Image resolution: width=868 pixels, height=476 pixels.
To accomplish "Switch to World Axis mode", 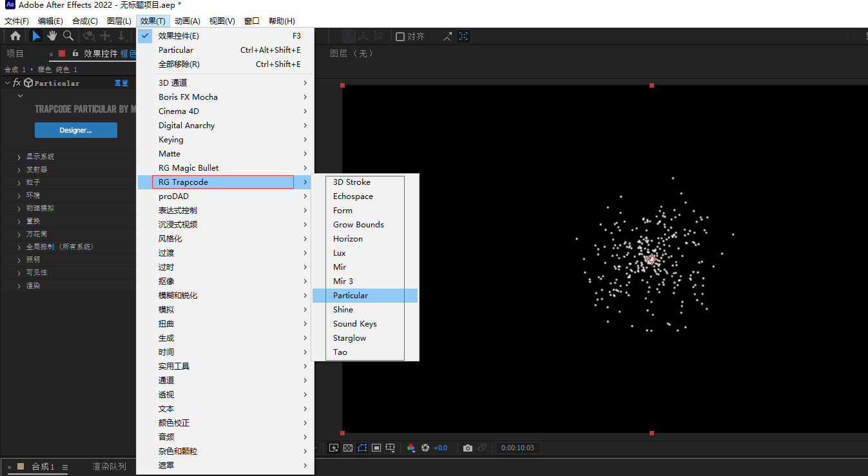I will [x=363, y=37].
